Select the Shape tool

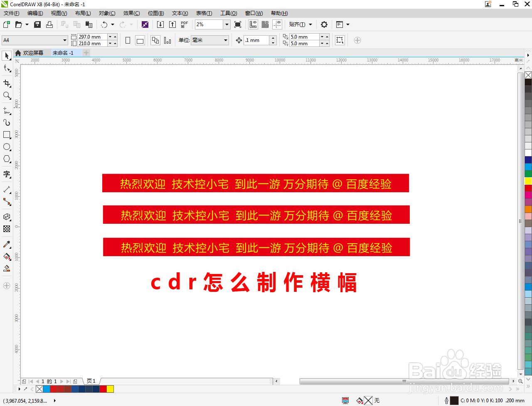7,68
